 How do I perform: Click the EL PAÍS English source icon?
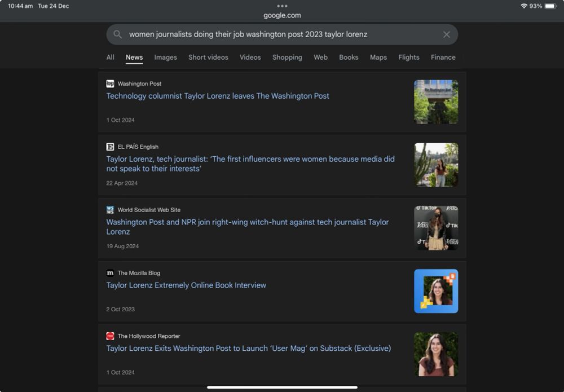point(110,147)
